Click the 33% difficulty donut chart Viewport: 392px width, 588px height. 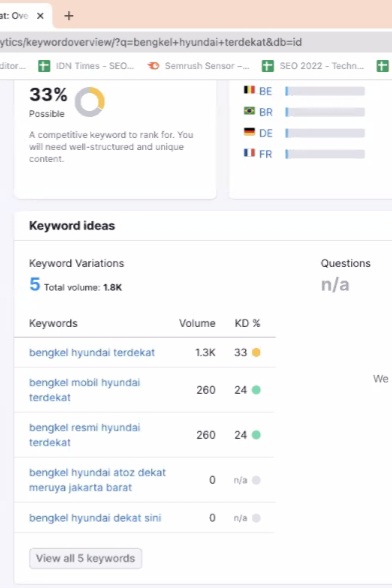click(x=90, y=102)
